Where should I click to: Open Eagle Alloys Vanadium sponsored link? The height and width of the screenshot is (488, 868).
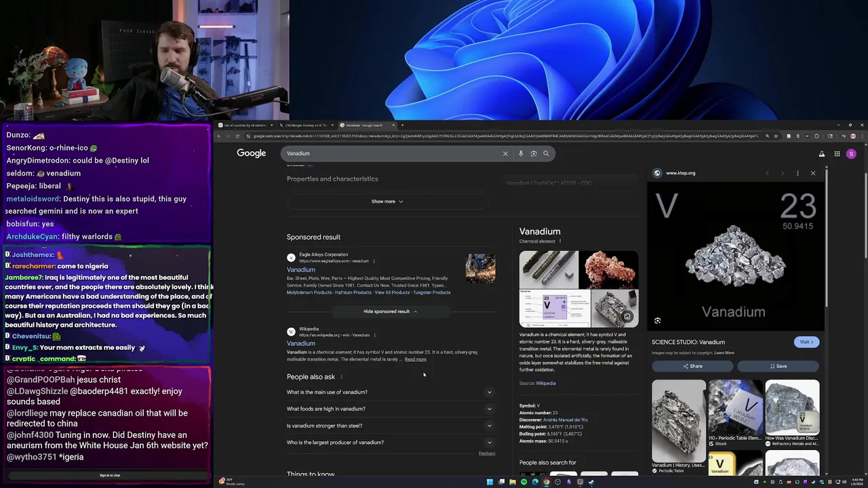coord(301,270)
